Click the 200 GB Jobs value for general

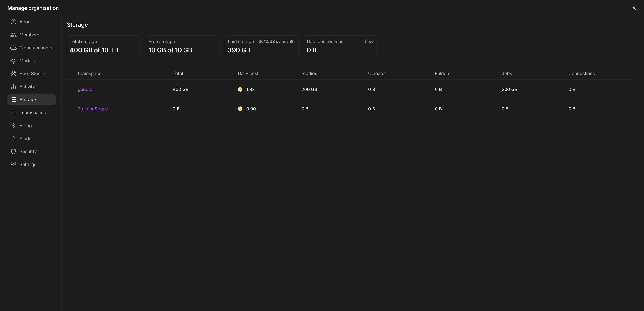509,89
